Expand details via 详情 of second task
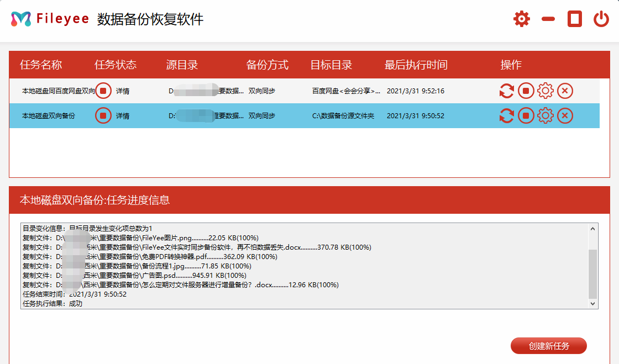619x364 pixels. [x=122, y=115]
